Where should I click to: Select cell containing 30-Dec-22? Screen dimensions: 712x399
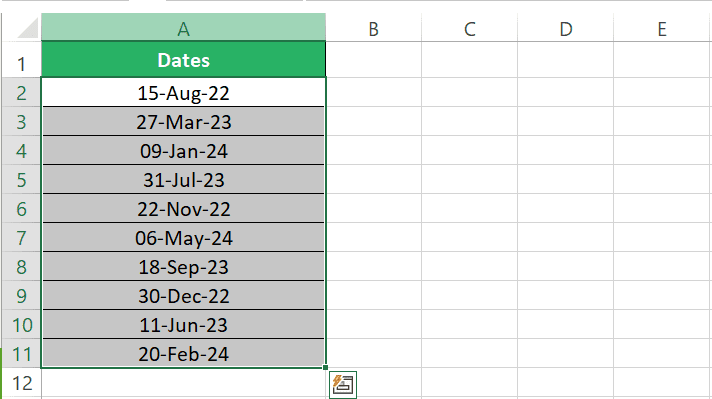click(183, 296)
